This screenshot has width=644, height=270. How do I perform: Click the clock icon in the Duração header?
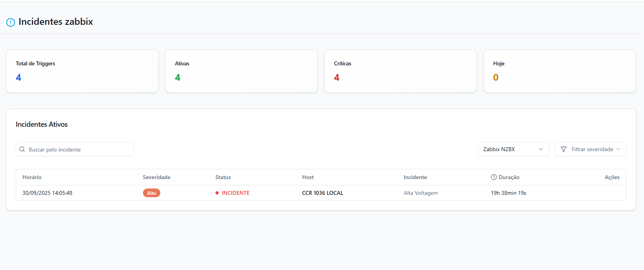pyautogui.click(x=494, y=177)
